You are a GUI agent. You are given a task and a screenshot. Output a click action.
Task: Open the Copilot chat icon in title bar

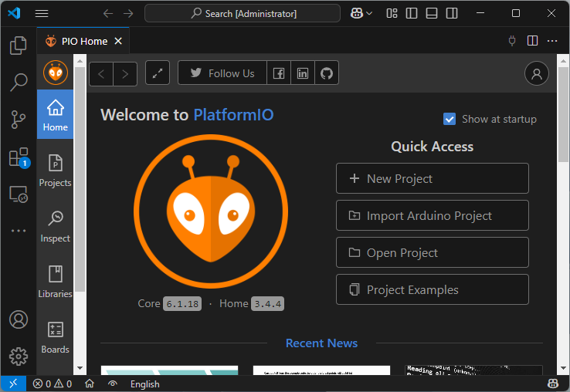[357, 13]
